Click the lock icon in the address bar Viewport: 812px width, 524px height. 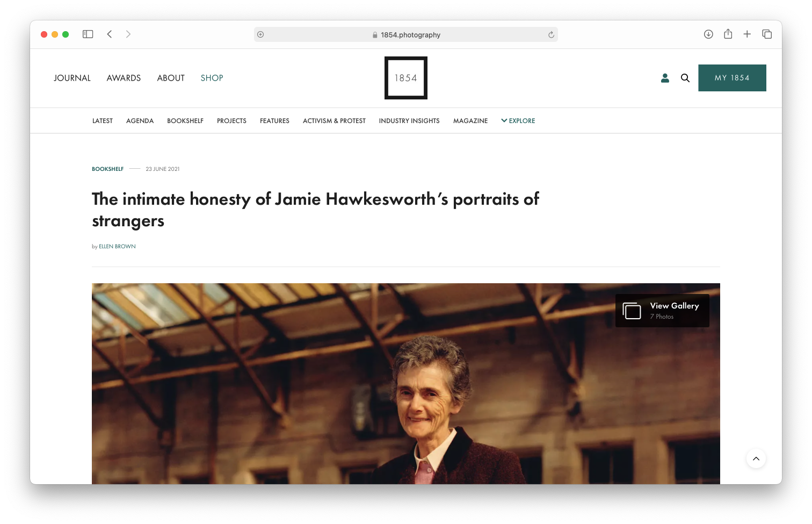(x=375, y=35)
